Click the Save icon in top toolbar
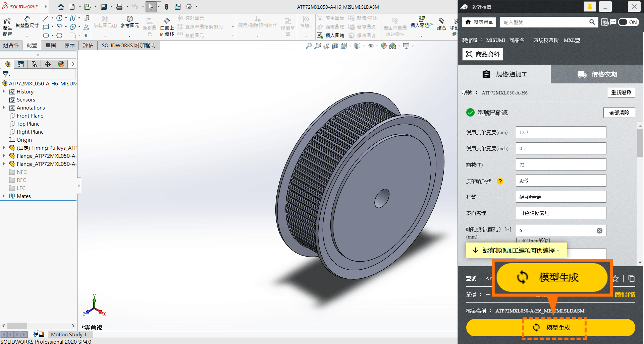 104,7
